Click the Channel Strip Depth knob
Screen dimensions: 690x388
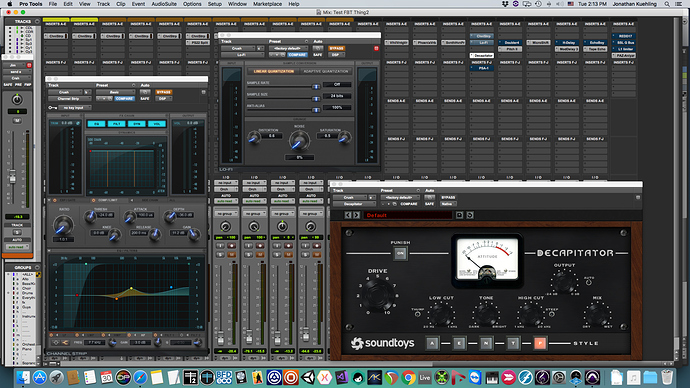(x=169, y=216)
